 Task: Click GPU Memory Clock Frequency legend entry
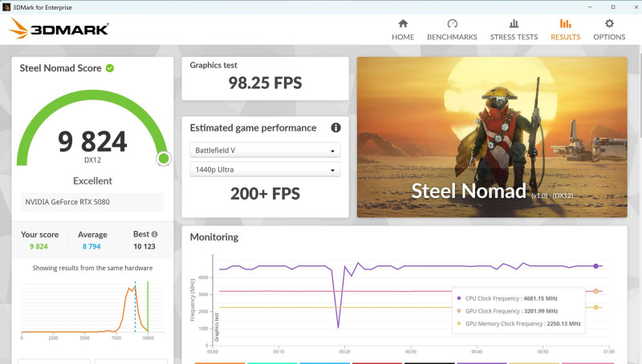[518, 323]
